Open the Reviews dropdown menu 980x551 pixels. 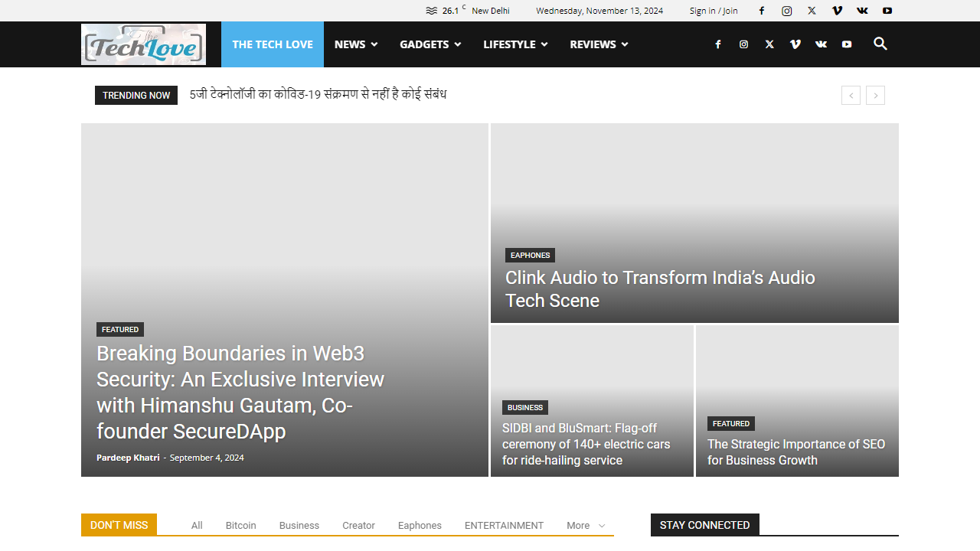tap(599, 44)
